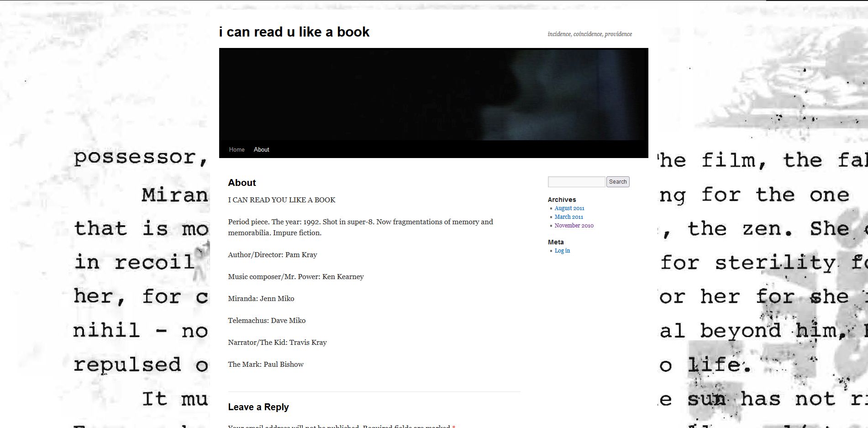The height and width of the screenshot is (428, 868).
Task: Click 'The Mark: Paul Bishow' credit line
Action: point(266,365)
